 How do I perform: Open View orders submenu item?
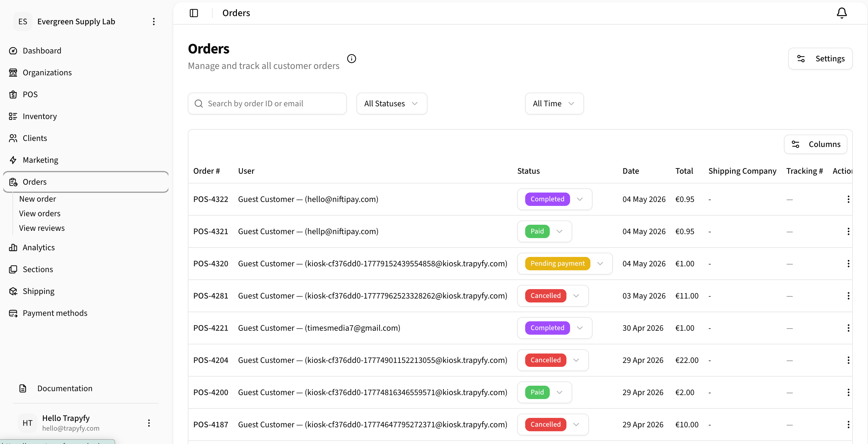[40, 213]
